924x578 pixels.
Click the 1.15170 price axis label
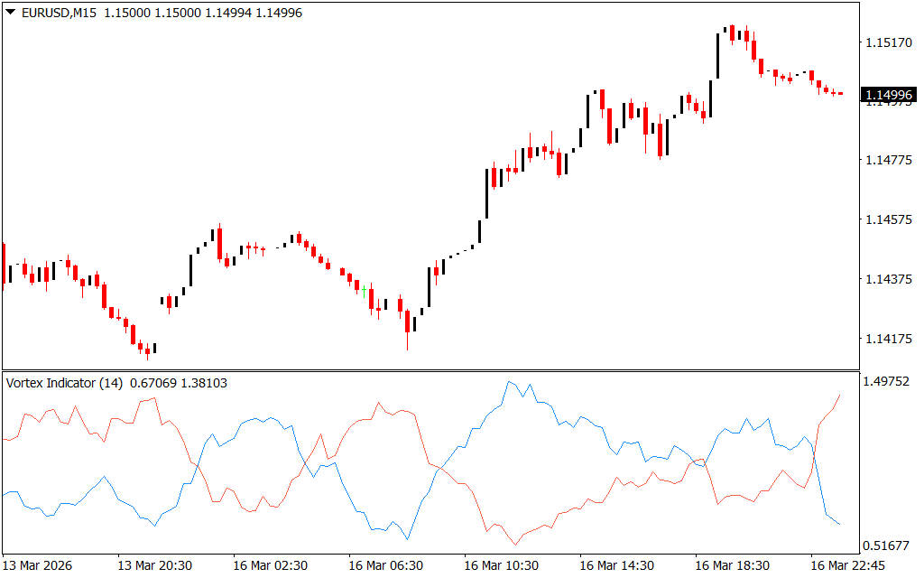[x=888, y=42]
